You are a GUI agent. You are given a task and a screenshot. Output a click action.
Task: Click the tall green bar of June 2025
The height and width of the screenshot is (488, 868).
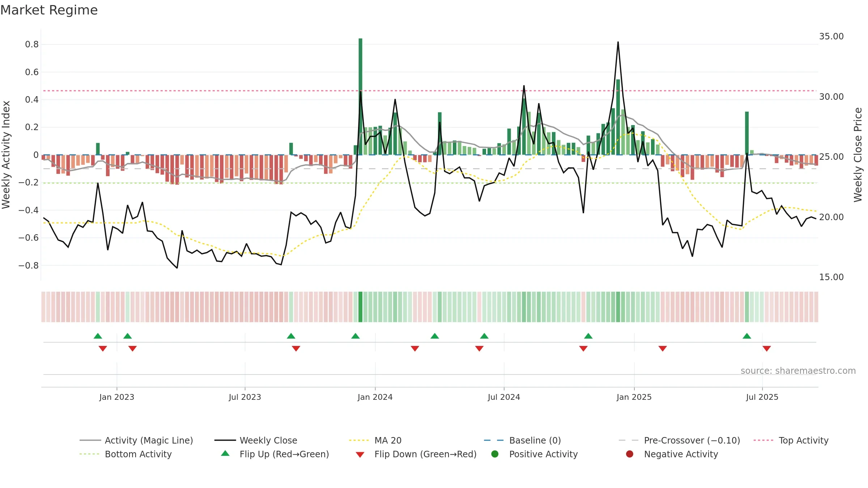747,133
